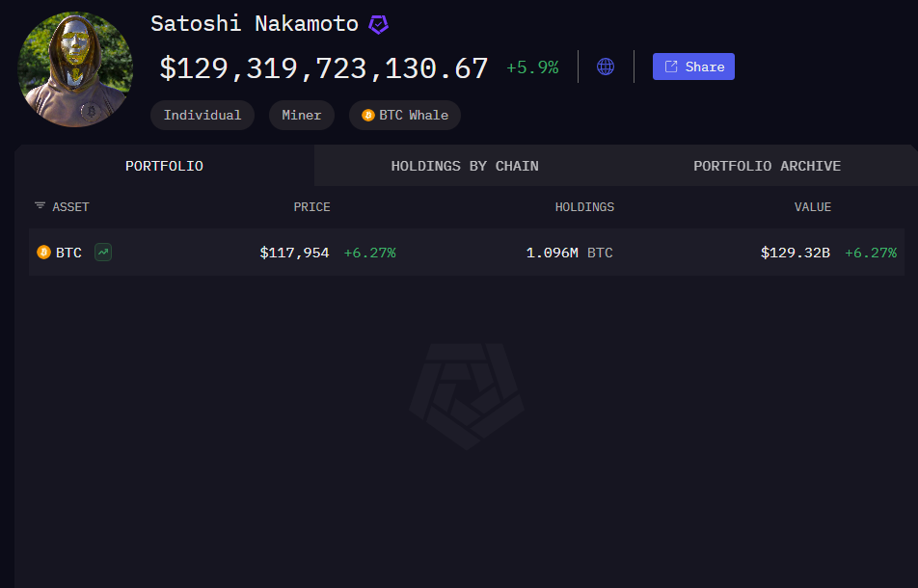Switch to the Portfolio tab
Screen dimensions: 918x588
(164, 166)
